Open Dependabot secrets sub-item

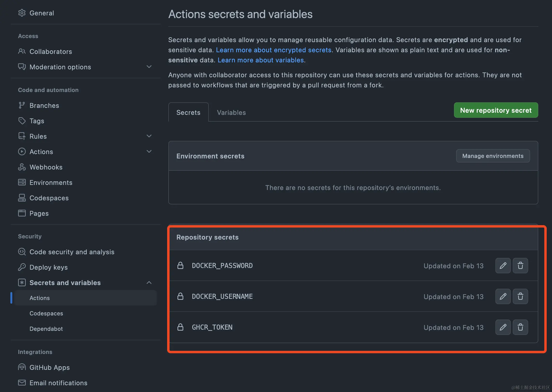(46, 329)
